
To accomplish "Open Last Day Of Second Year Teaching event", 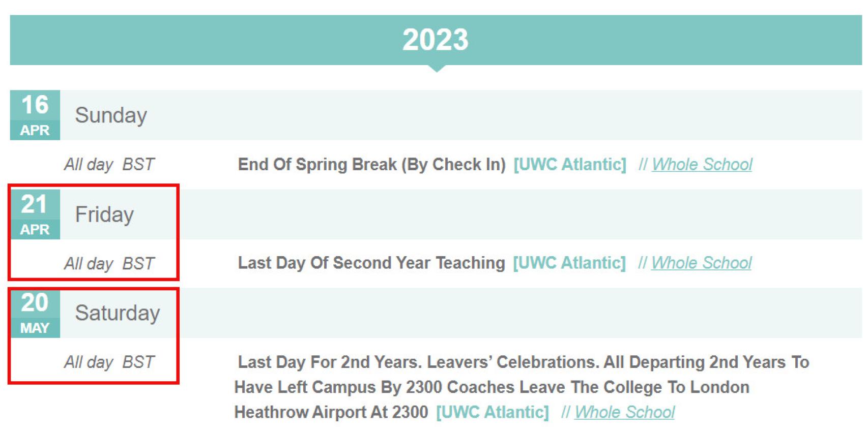I will tap(371, 263).
